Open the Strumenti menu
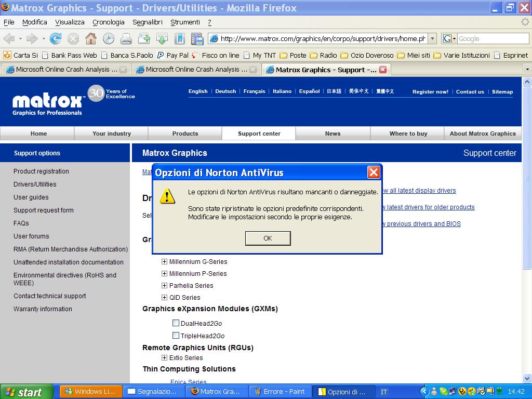 pyautogui.click(x=185, y=22)
